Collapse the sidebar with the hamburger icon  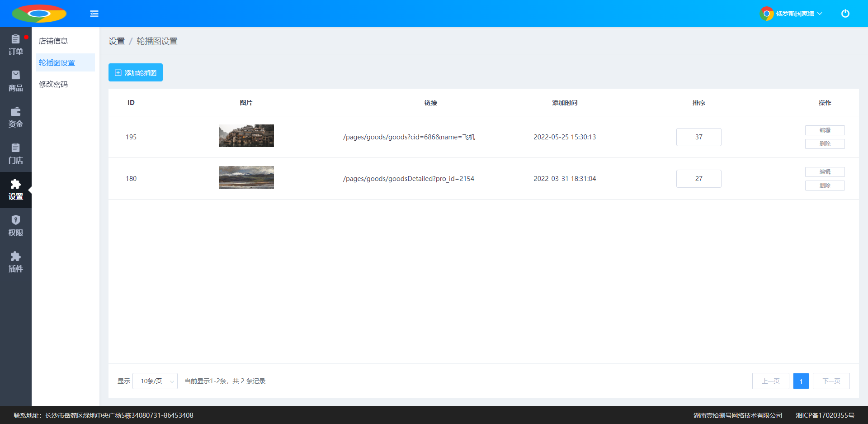94,14
